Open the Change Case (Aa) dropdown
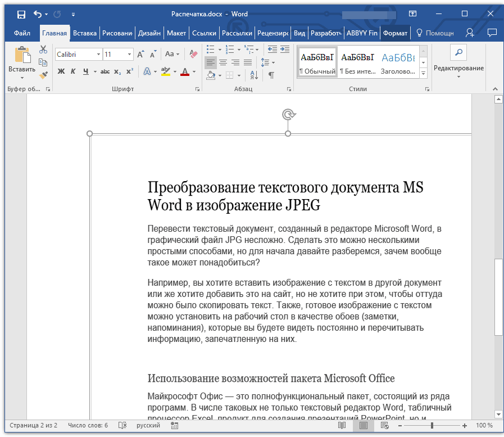The height and width of the screenshot is (437, 504). (172, 54)
